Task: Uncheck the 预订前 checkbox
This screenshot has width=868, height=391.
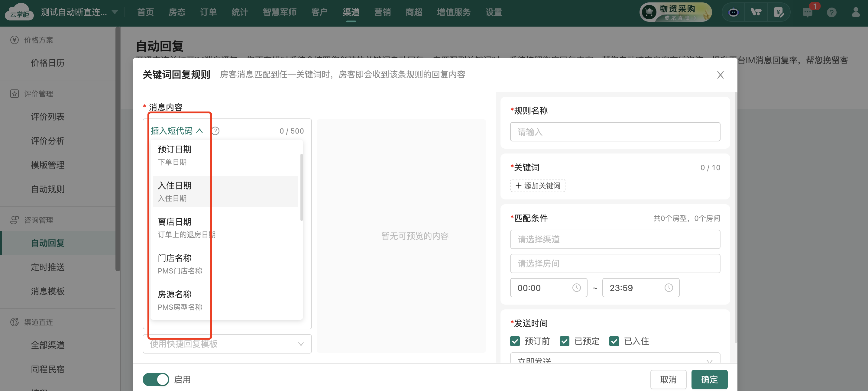Action: click(x=515, y=341)
